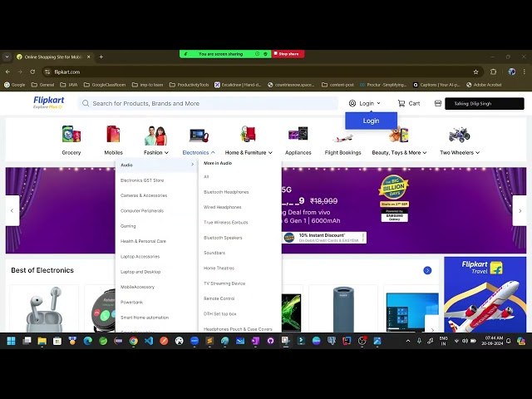Open Bluetooth Speakers submenu link
532x399 pixels.
223,238
